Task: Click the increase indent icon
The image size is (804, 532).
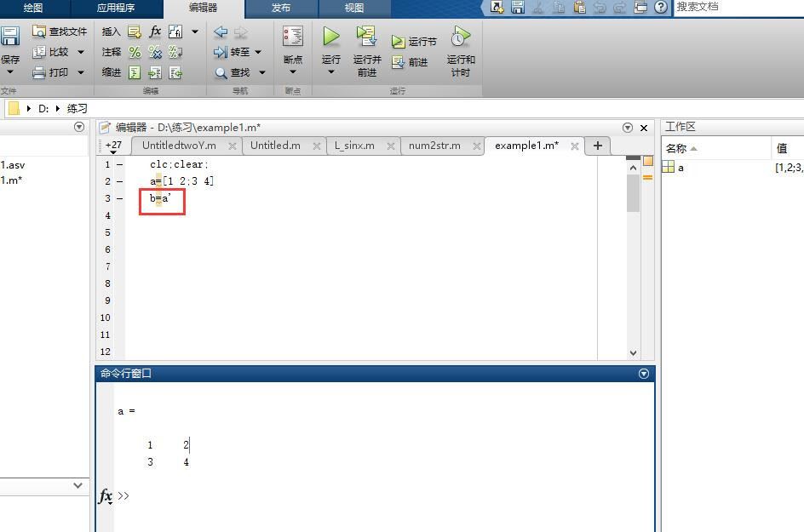Action: (x=155, y=72)
